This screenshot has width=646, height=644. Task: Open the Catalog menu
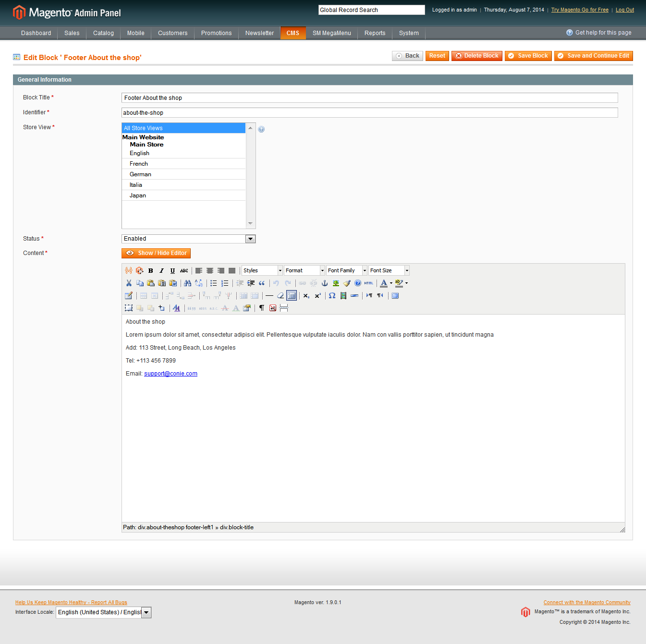pos(103,33)
